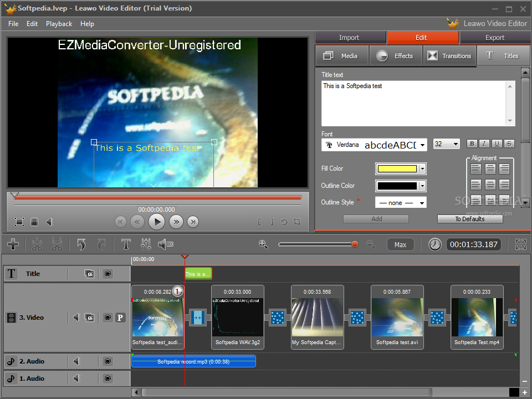Open the Help menu

click(x=87, y=24)
